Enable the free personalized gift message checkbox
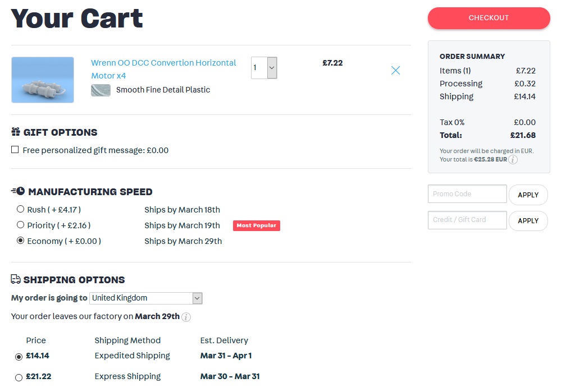The height and width of the screenshot is (392, 566). [x=15, y=150]
